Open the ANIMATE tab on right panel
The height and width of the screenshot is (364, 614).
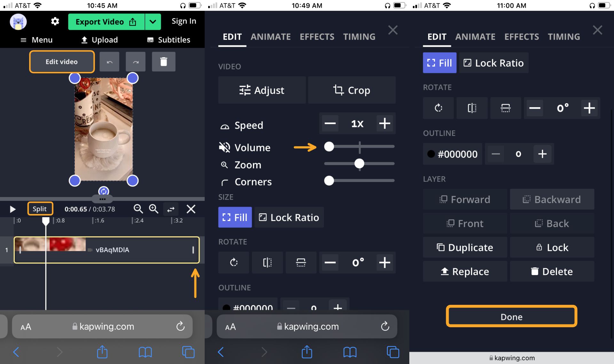[475, 36]
